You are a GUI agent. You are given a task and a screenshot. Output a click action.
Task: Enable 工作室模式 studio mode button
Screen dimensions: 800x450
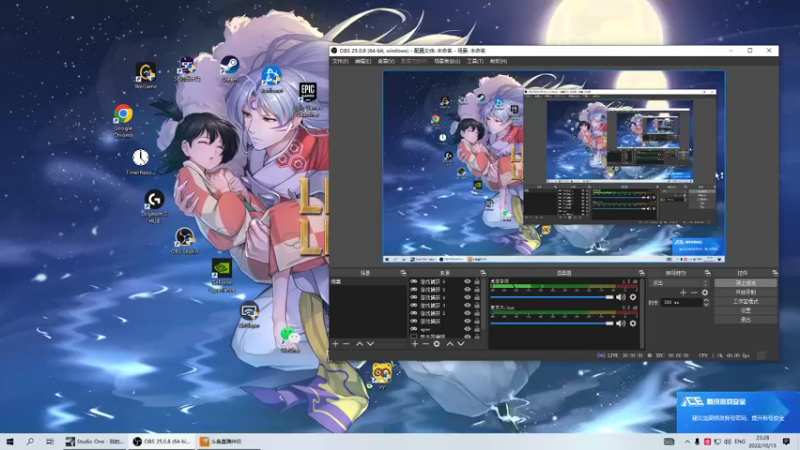point(745,301)
